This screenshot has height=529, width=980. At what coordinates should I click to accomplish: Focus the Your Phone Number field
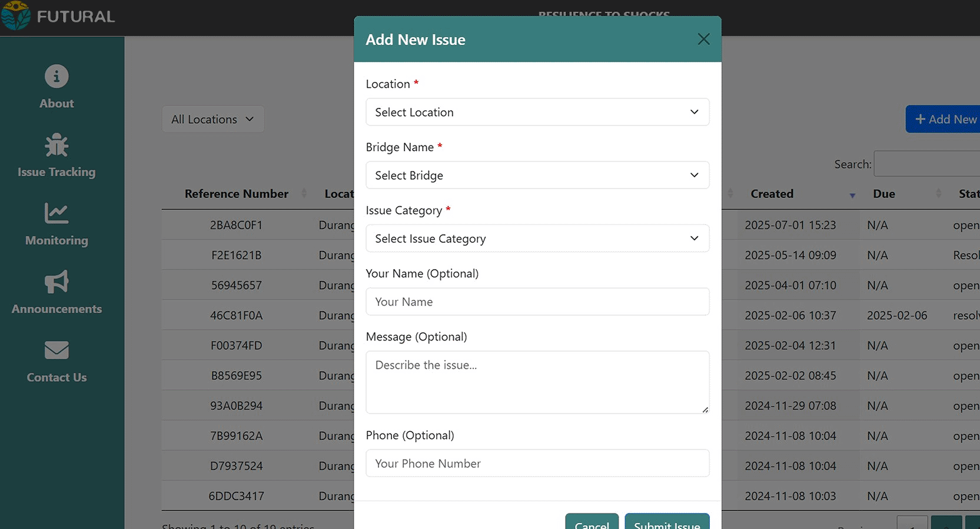537,463
